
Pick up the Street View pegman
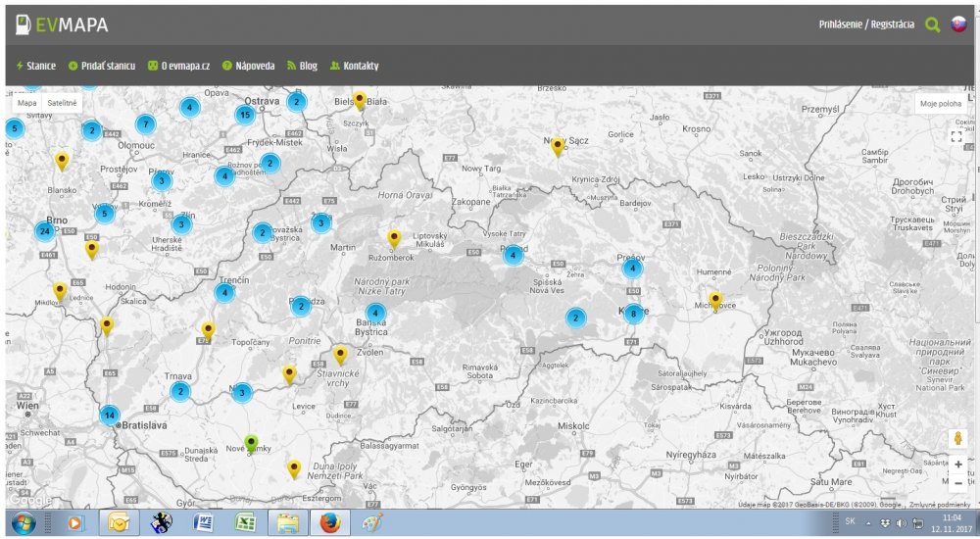click(957, 438)
